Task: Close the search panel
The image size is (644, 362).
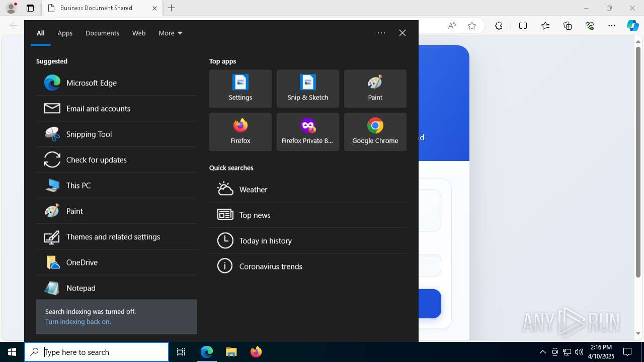Action: click(x=403, y=33)
